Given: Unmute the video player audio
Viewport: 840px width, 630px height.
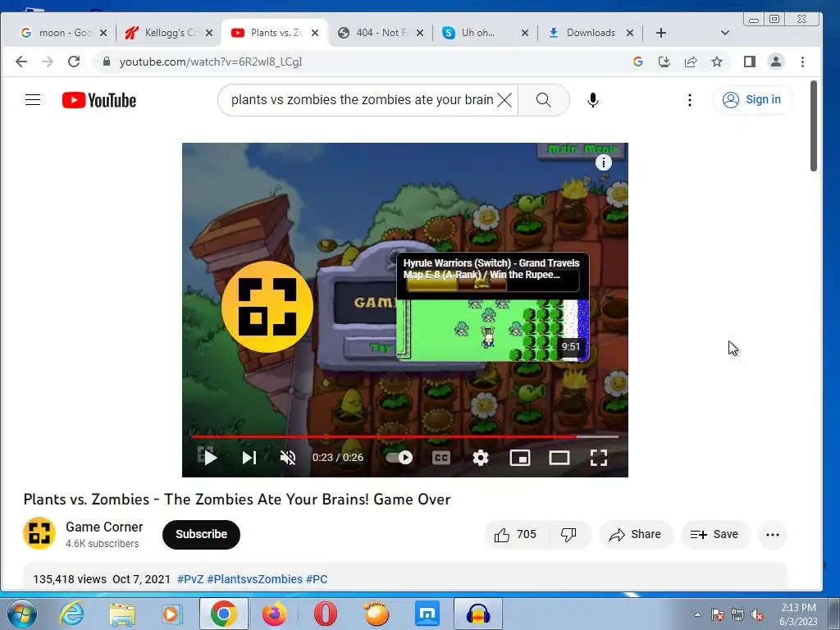Looking at the screenshot, I should coord(288,458).
